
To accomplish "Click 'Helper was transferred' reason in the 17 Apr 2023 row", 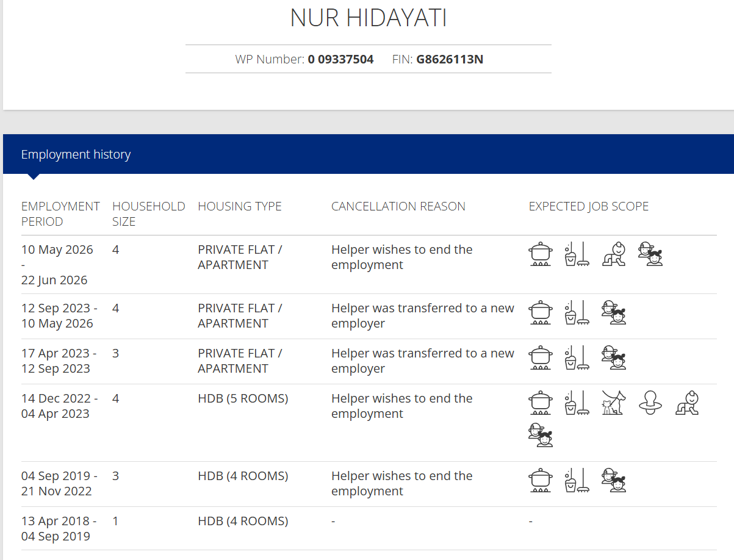I will click(423, 361).
